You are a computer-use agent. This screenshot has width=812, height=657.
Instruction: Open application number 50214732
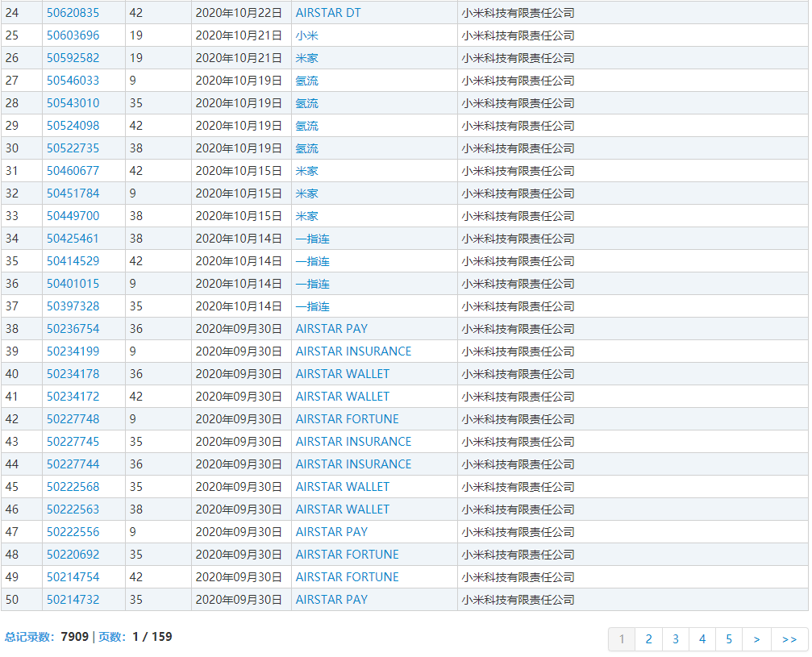(73, 600)
